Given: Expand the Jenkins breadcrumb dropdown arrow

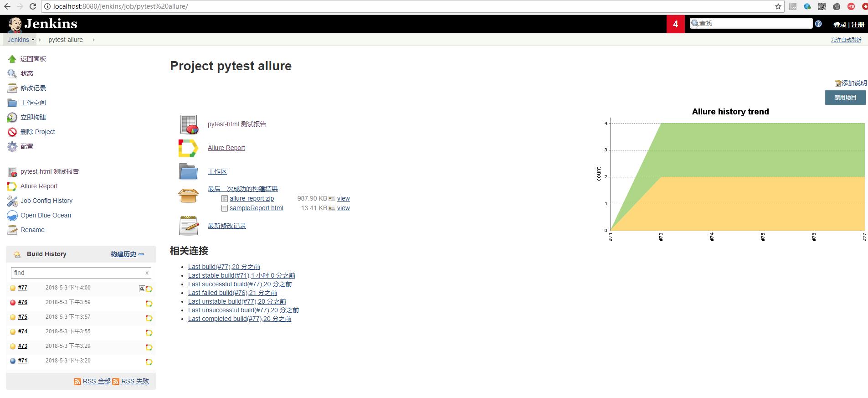Looking at the screenshot, I should pyautogui.click(x=33, y=40).
